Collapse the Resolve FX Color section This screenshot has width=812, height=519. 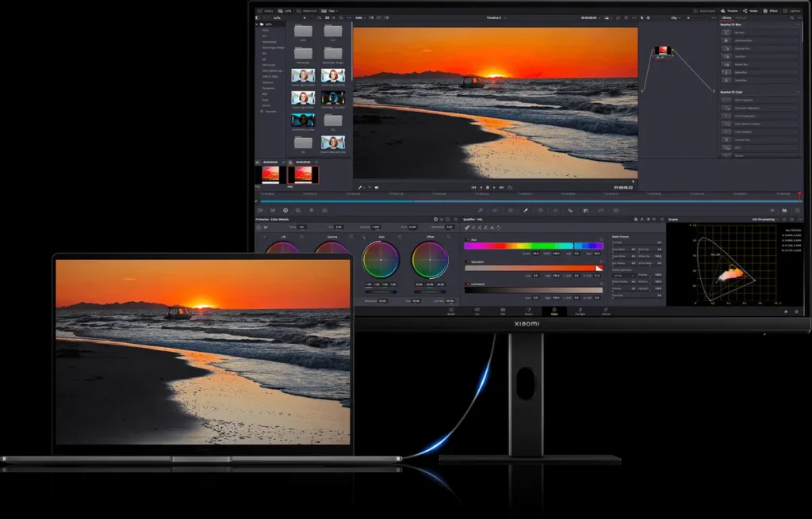[798, 92]
